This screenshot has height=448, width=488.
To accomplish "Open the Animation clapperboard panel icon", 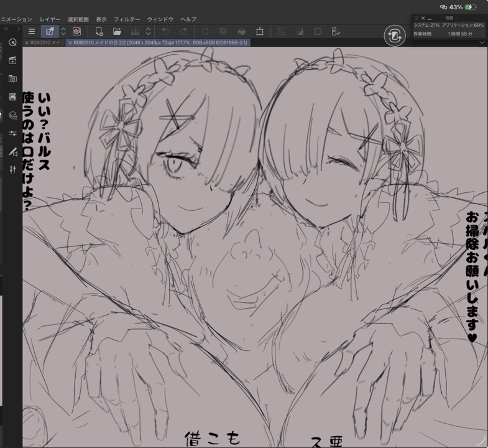I will pos(13,60).
